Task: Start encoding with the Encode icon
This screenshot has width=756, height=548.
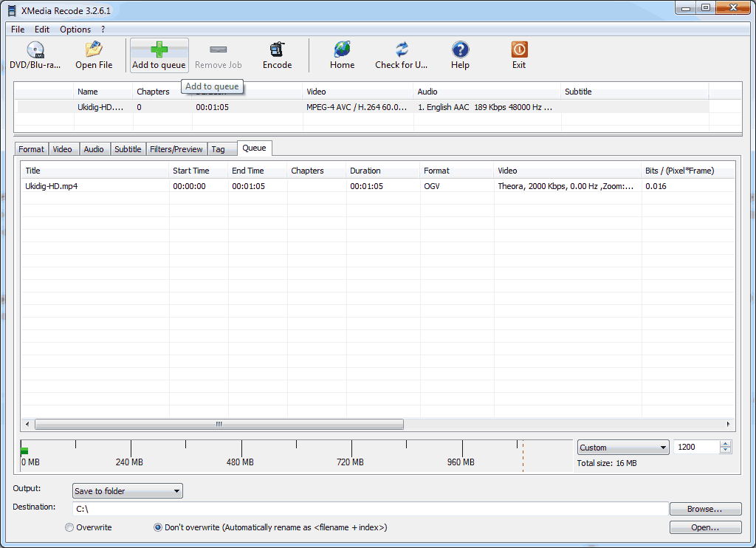Action: pyautogui.click(x=278, y=49)
